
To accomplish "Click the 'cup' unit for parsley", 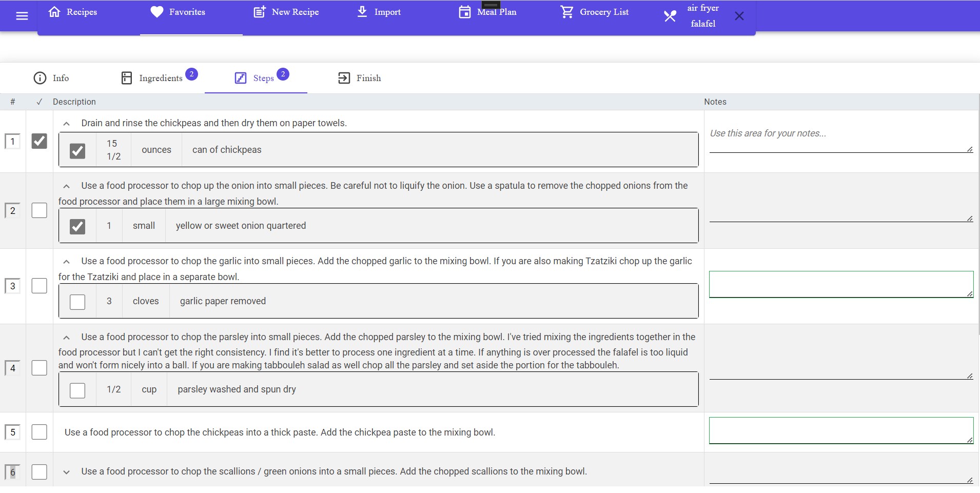I will coord(149,389).
